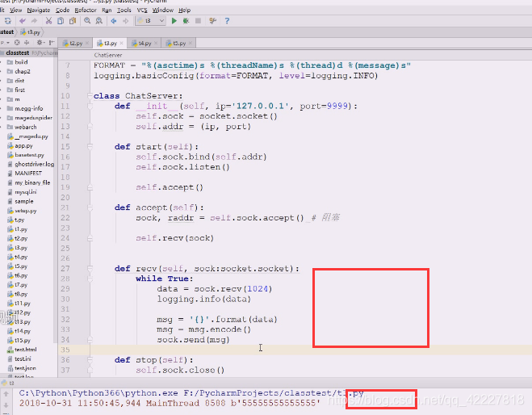Open the t3 run configuration dropdown

(x=150, y=21)
